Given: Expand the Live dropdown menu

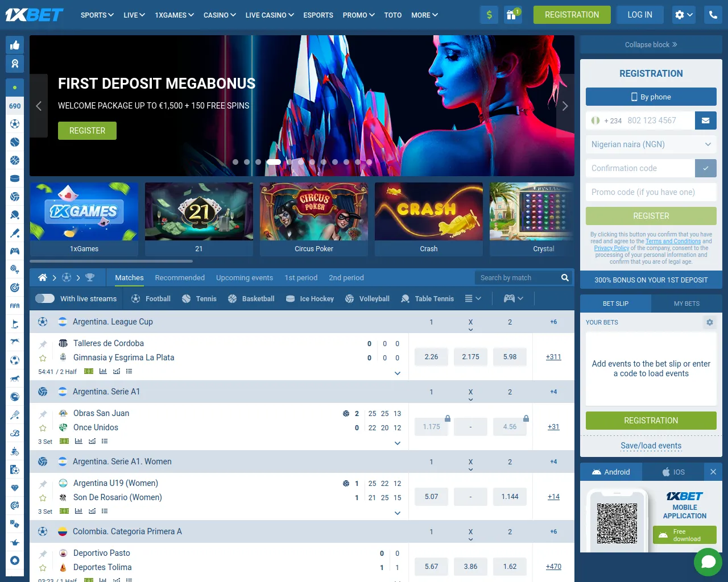Looking at the screenshot, I should (134, 15).
